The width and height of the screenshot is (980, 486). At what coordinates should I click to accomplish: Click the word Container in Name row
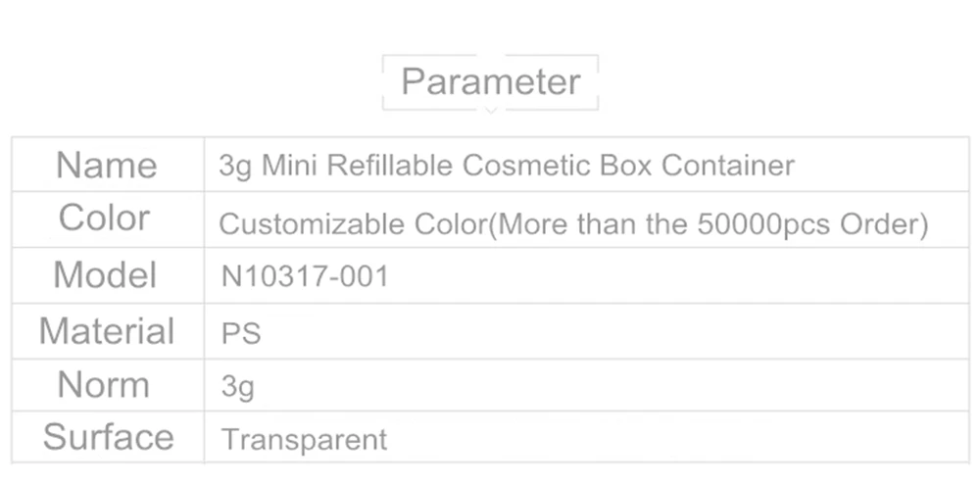tap(728, 166)
